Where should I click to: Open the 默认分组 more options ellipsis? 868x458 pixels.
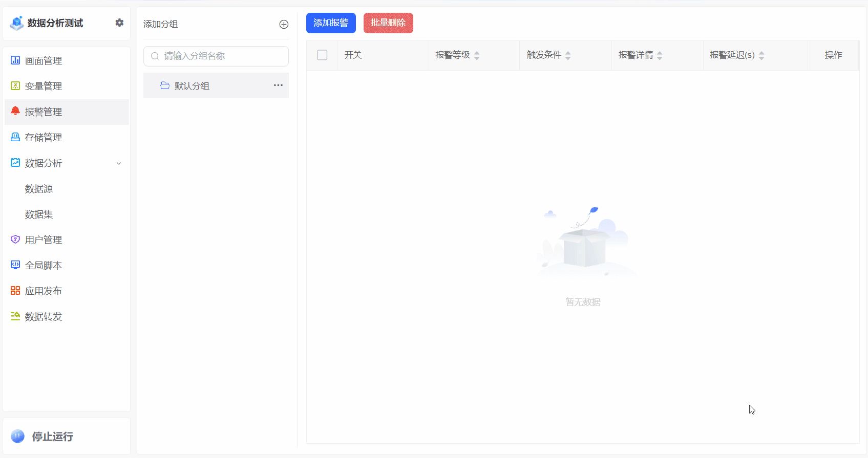point(278,85)
